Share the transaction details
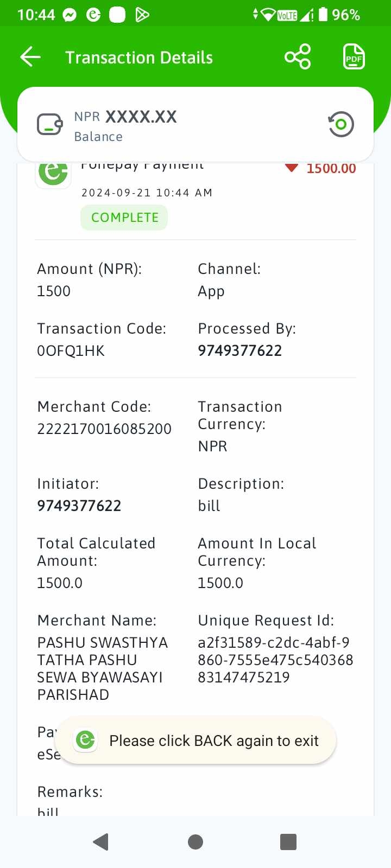391x868 pixels. (x=298, y=57)
